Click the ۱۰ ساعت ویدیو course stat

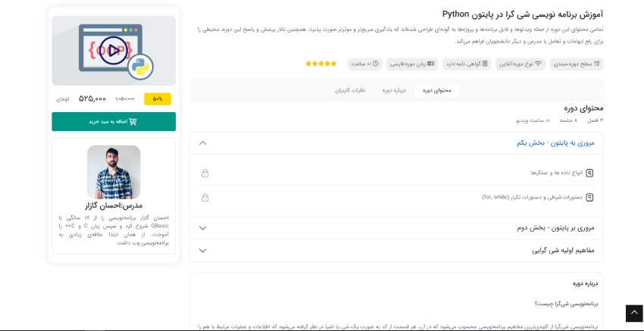pos(533,120)
